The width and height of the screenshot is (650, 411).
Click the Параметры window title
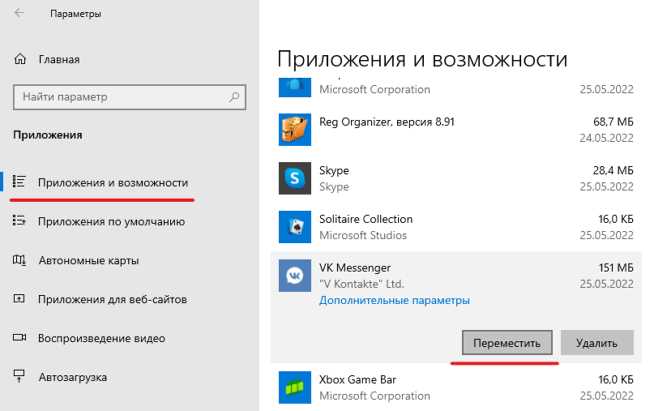pos(75,14)
